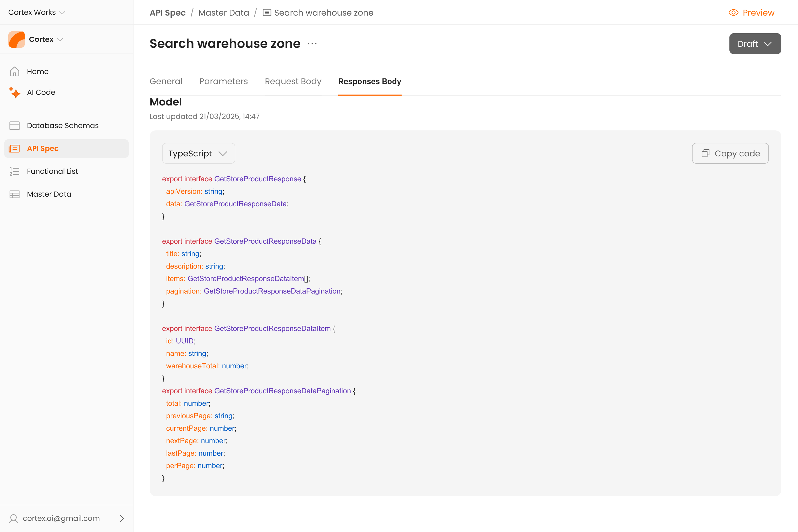Viewport: 798px width, 532px height.
Task: Open the three-dots menu beside title
Action: [x=312, y=44]
